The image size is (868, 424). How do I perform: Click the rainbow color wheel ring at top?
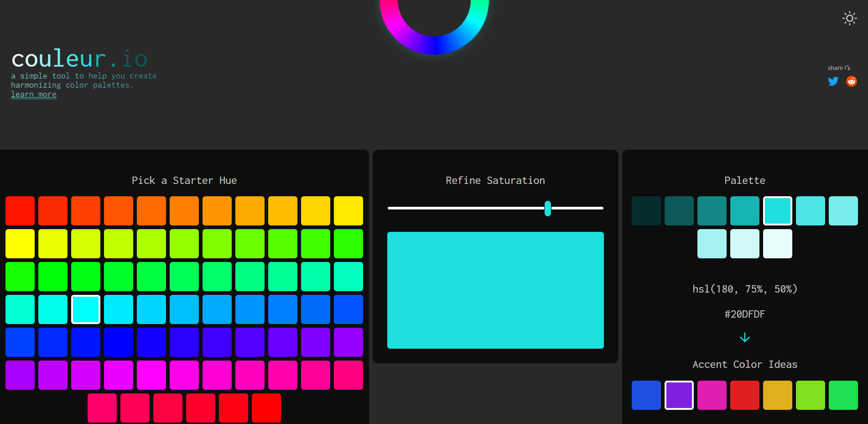[x=434, y=45]
